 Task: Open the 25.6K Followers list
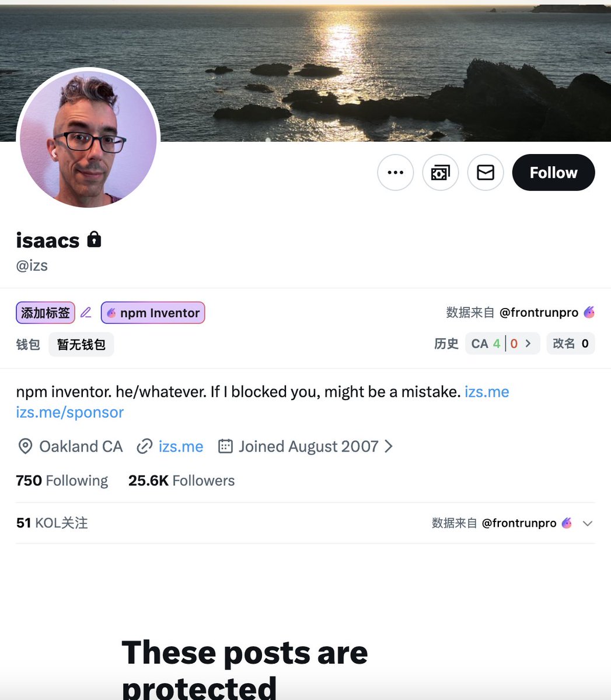(x=181, y=481)
